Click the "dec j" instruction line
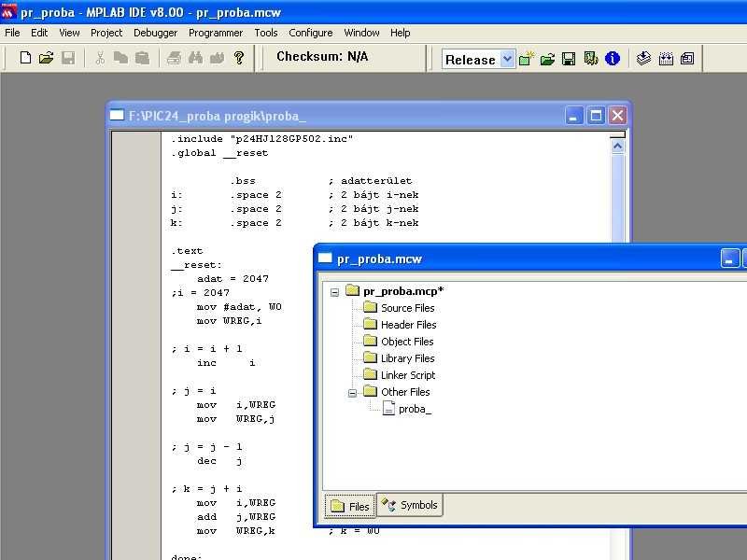The image size is (747, 560). click(219, 461)
